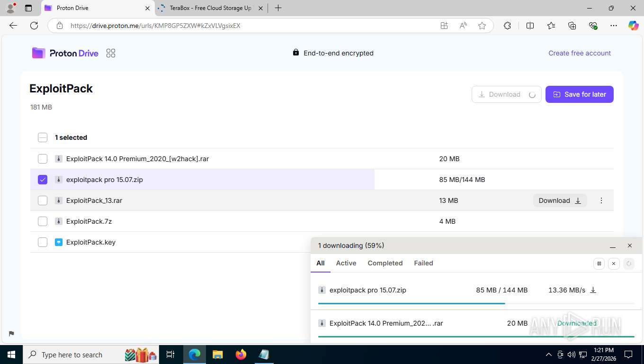Open the Collections icon in the toolbar

click(x=572, y=26)
